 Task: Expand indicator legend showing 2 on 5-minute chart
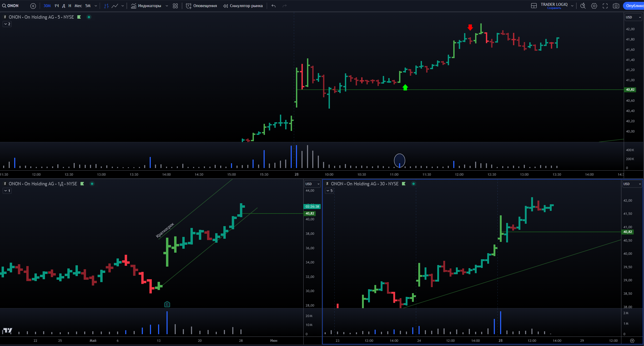(7, 24)
